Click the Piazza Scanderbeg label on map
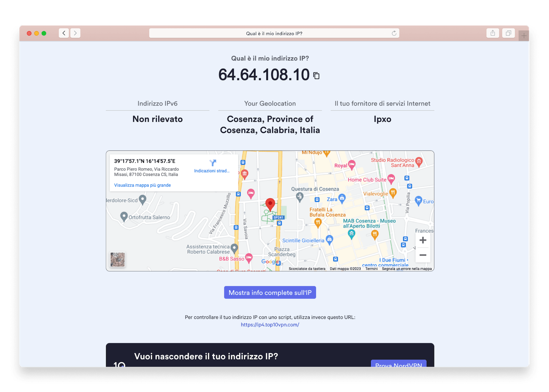549x392 pixels. [x=281, y=252]
